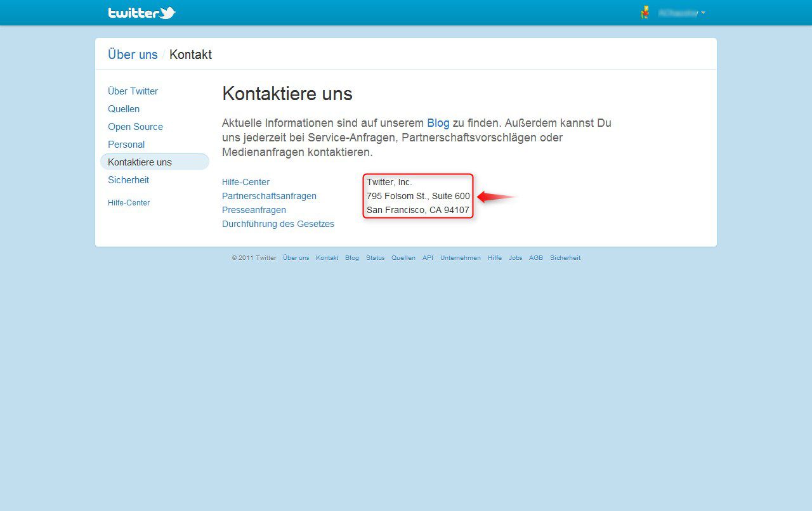Click the Kontaktiere uns page heading
The image size is (812, 511).
[287, 94]
